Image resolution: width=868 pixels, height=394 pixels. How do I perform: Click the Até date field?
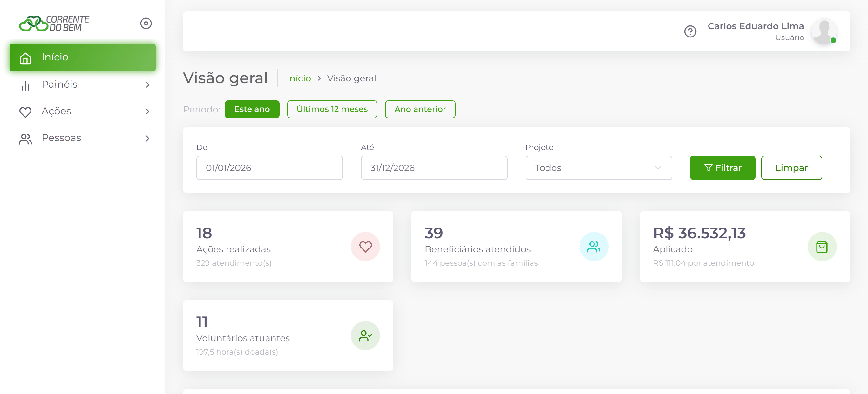pyautogui.click(x=434, y=168)
